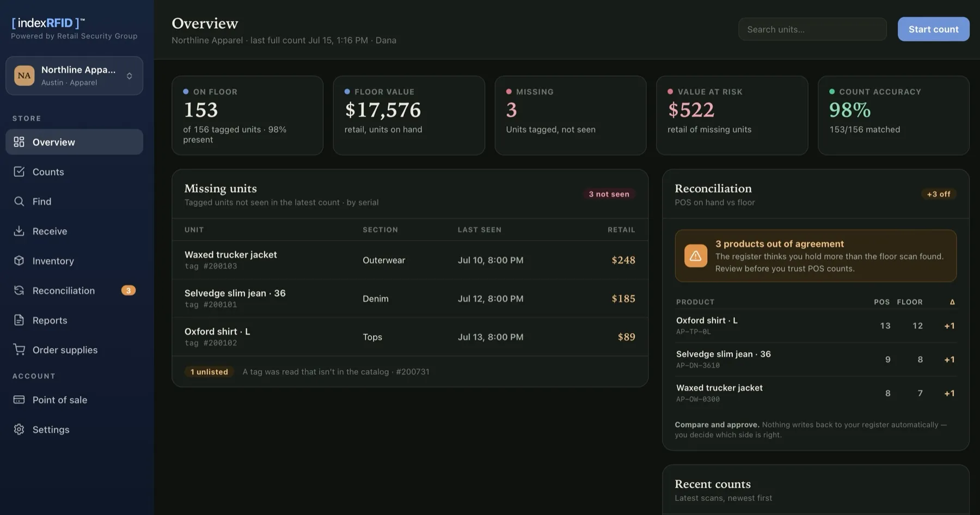
Task: Click the store switcher up-down chevron
Action: 130,76
